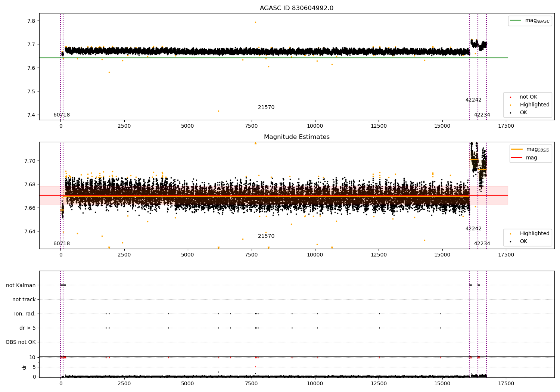Click the 'not Kalman' row label
560x392 pixels.
coord(21,285)
